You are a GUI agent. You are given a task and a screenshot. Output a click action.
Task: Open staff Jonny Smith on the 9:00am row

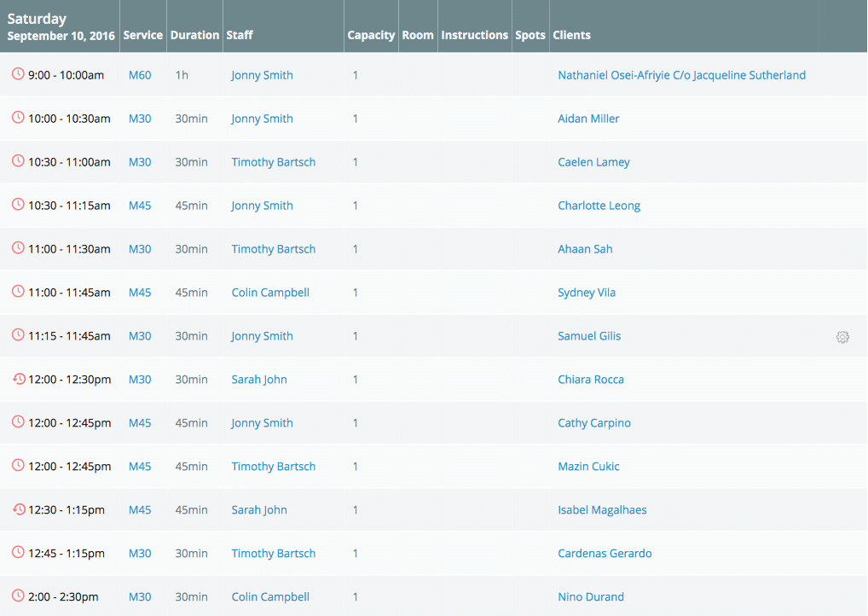pyautogui.click(x=262, y=75)
